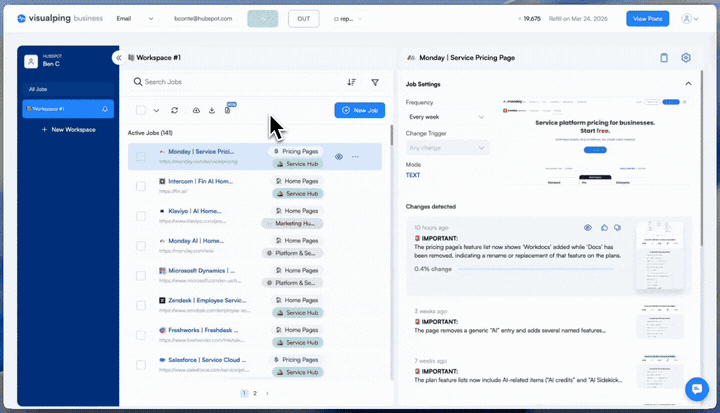Click the bconte@hubspot.com email field
This screenshot has height=413, width=720.
pyautogui.click(x=203, y=19)
